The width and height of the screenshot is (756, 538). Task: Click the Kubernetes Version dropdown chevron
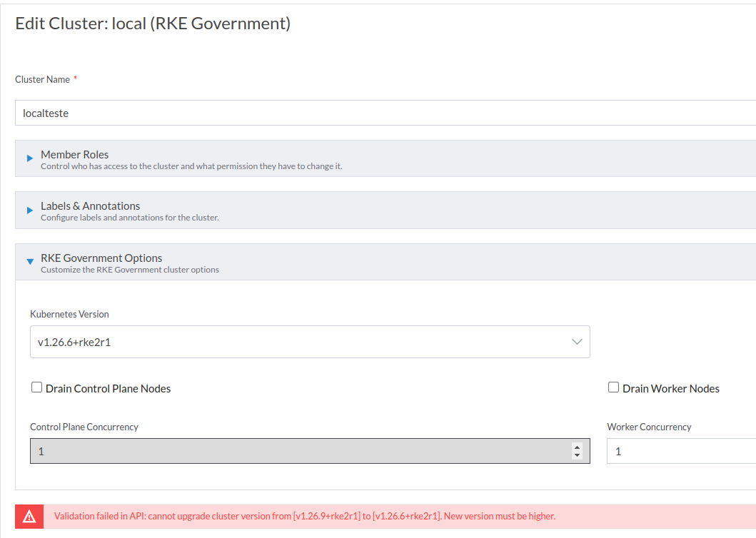578,342
